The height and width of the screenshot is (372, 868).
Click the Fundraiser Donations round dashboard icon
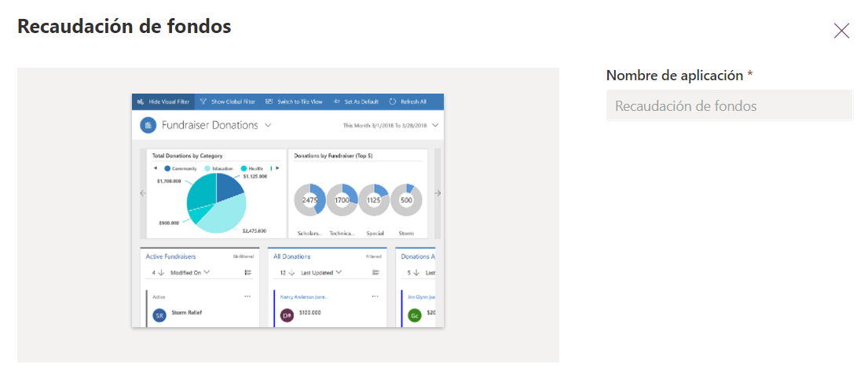(x=148, y=125)
